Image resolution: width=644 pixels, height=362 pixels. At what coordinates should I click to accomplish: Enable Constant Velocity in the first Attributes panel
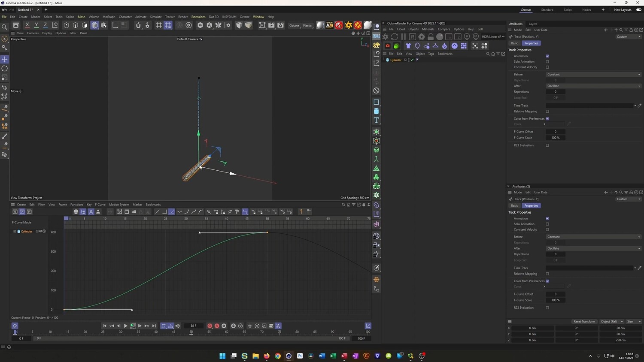(547, 67)
